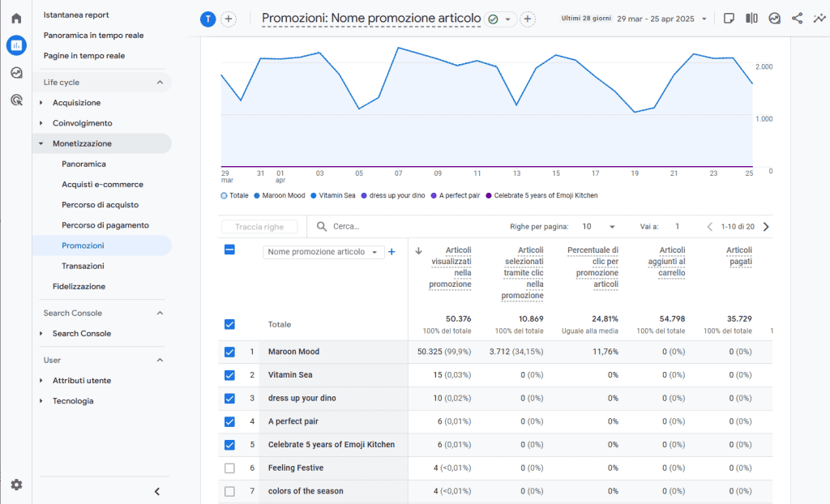This screenshot has width=830, height=504.
Task: Expand the Acquisizione tree item
Action: (41, 103)
